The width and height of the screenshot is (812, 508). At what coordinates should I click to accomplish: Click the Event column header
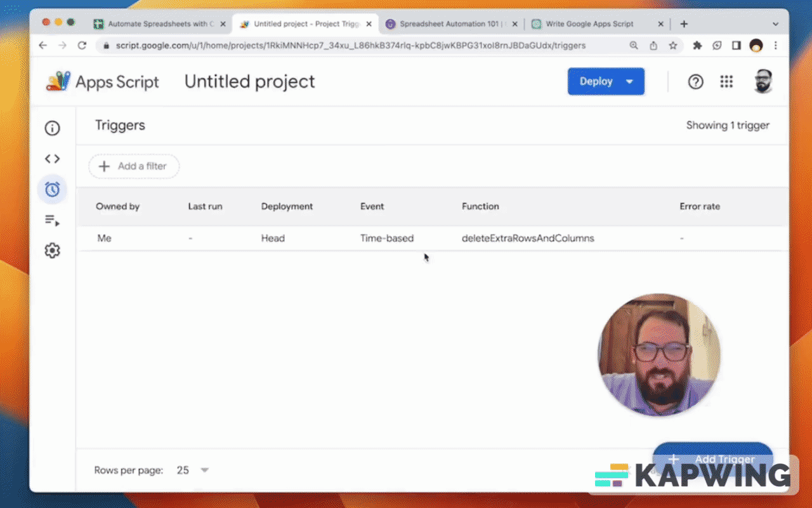(x=372, y=206)
